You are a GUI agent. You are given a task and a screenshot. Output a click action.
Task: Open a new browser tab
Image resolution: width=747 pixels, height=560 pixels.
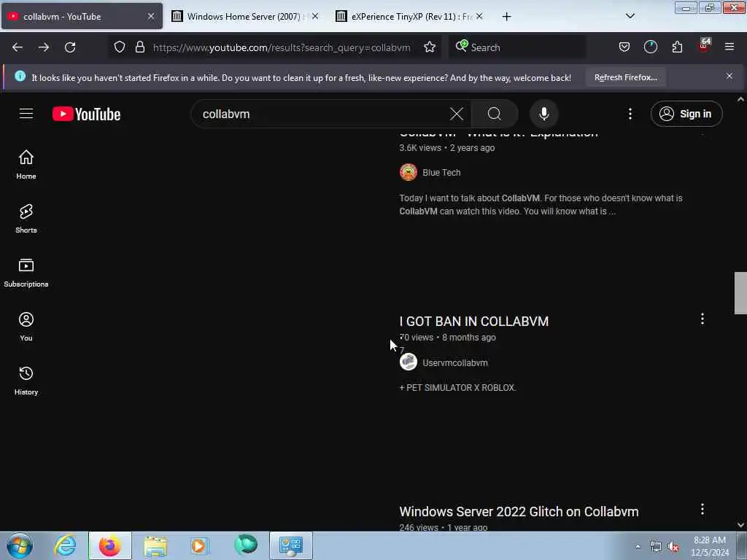[x=506, y=17]
